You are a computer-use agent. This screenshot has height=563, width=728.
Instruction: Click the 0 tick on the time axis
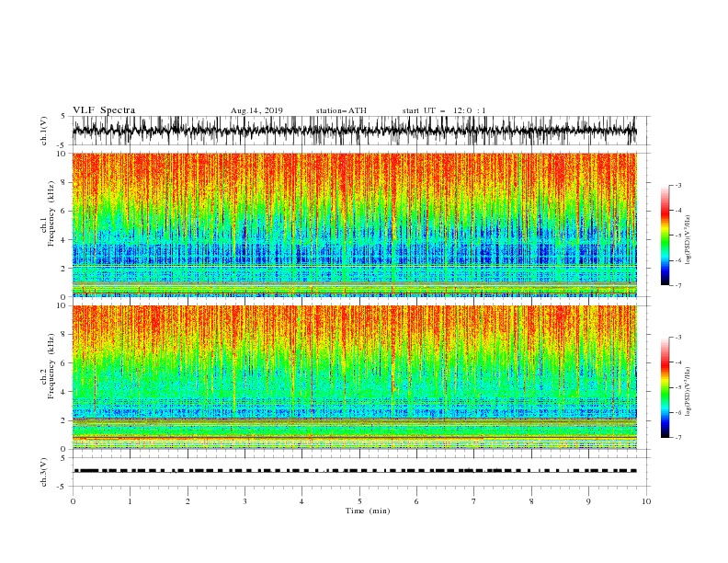pos(73,501)
